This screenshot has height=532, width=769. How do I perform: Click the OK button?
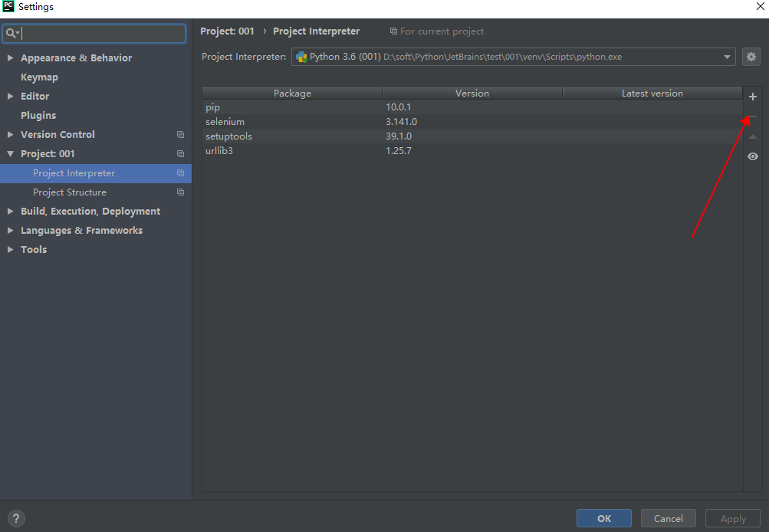click(x=604, y=518)
